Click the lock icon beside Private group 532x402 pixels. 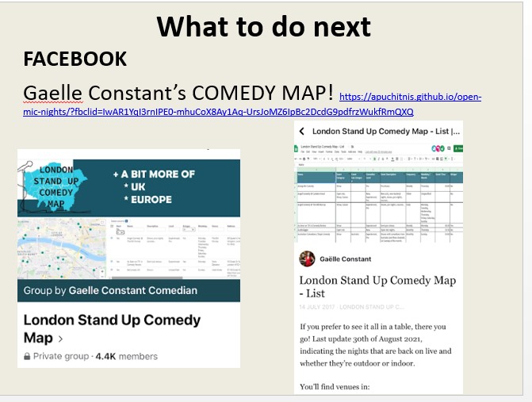(28, 357)
